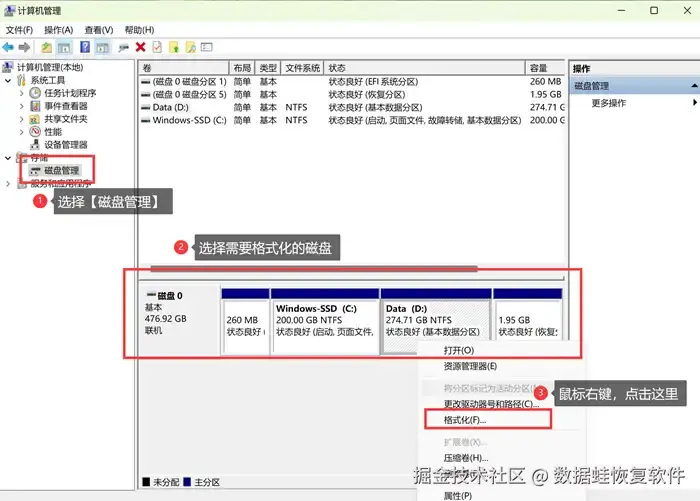Select the Data (D:) partition block

(435, 321)
